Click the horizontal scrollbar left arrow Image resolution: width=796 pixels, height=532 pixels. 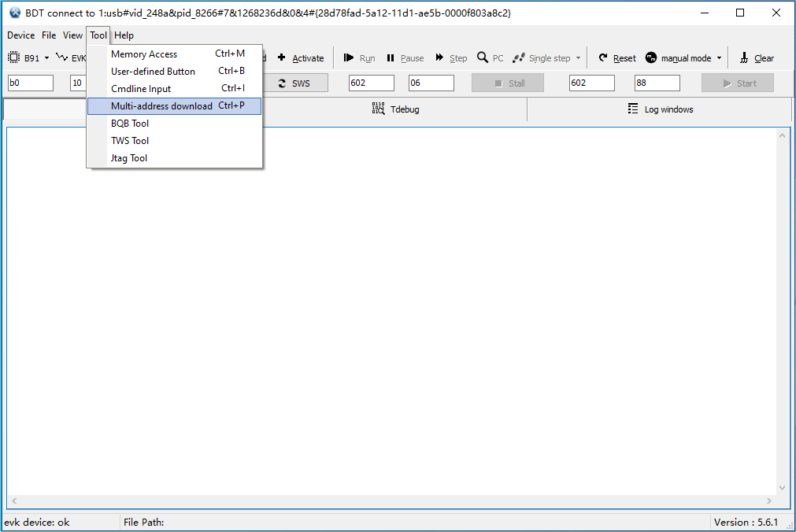click(14, 501)
